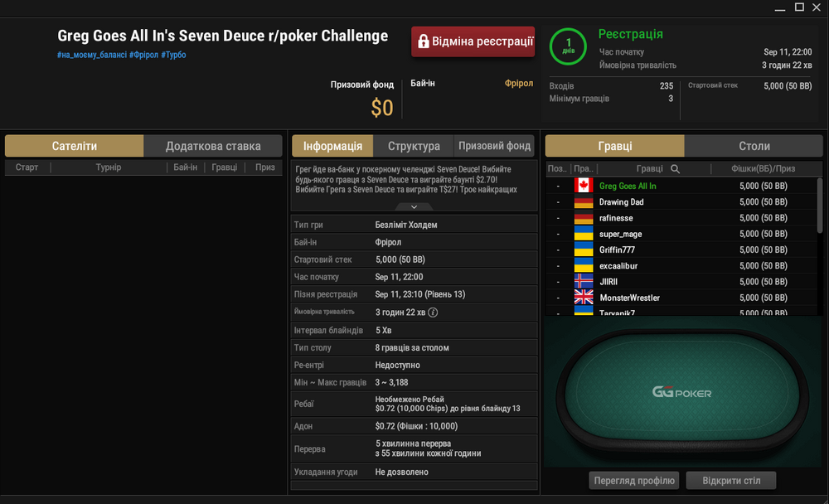Click the Ukraine flag beside super_mage

pyautogui.click(x=584, y=234)
